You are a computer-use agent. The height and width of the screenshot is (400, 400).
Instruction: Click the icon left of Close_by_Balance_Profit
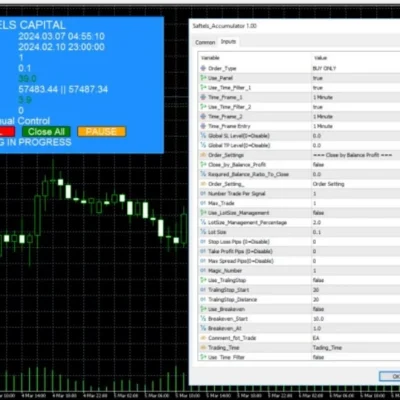point(203,165)
